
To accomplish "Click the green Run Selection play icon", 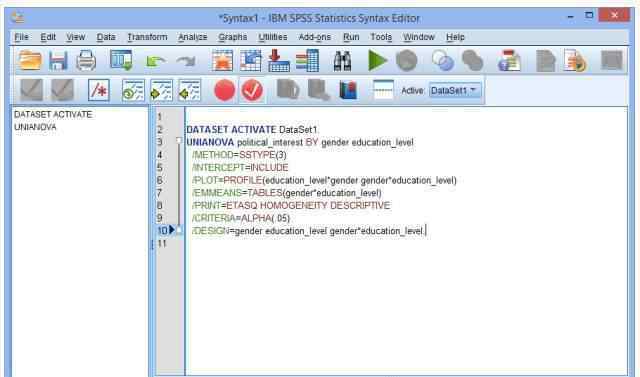I will [378, 60].
